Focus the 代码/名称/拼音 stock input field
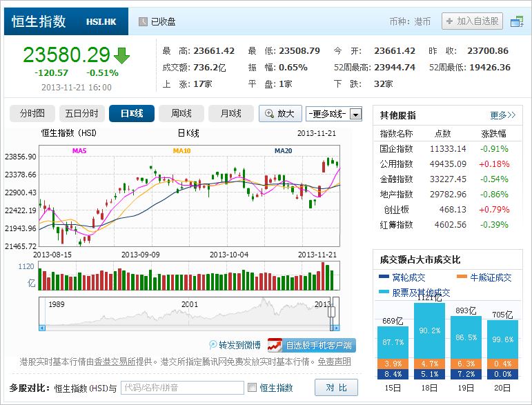Image resolution: width=532 pixels, height=405 pixels. 182,387
